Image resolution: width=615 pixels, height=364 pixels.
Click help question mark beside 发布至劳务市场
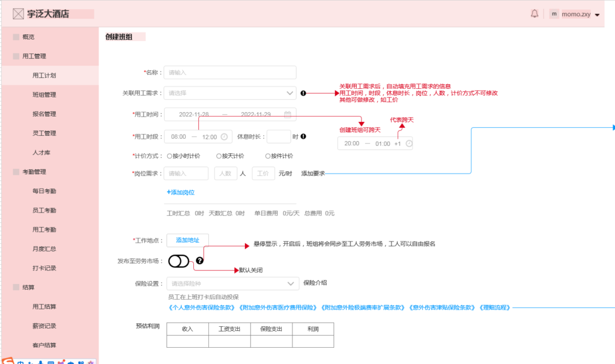pos(199,261)
